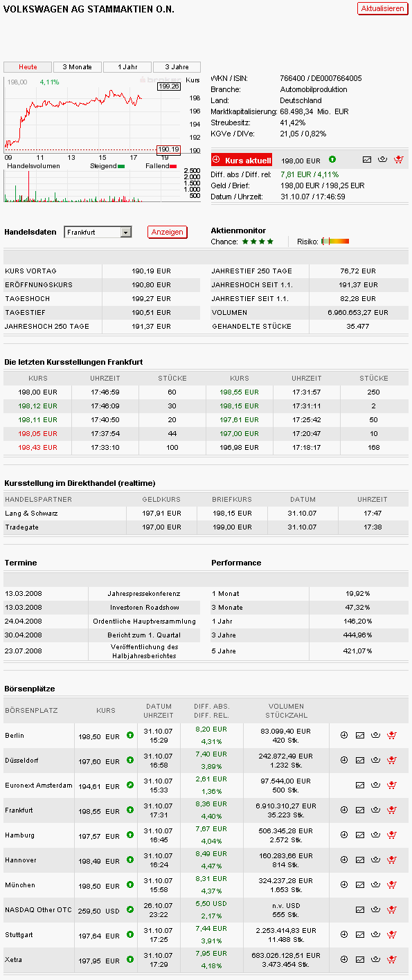Viewport: 412px width, 980px height.
Task: Click watchlist basket in Euronext Amsterdam row
Action: click(376, 786)
